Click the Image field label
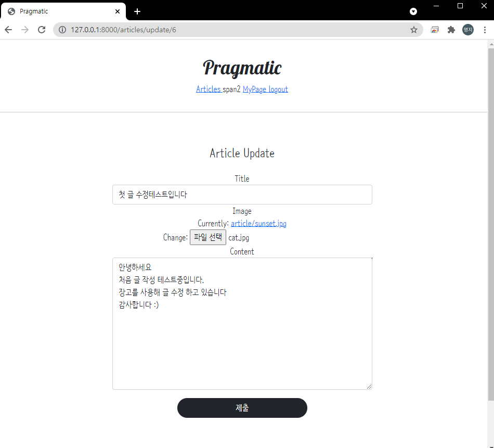Image resolution: width=494 pixels, height=448 pixels. (242, 211)
